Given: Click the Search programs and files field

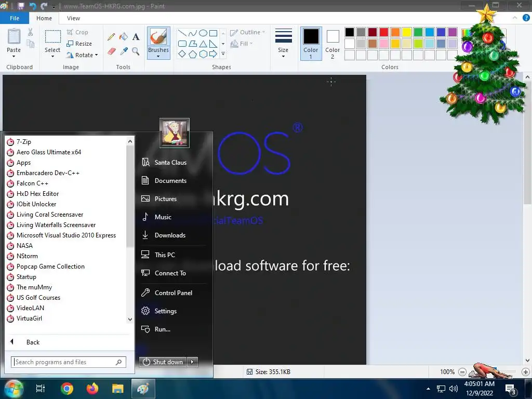Looking at the screenshot, I should [x=69, y=362].
